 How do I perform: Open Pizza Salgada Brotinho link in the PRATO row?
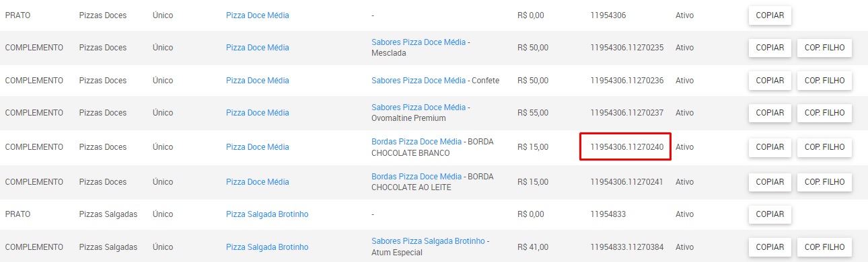tap(267, 214)
